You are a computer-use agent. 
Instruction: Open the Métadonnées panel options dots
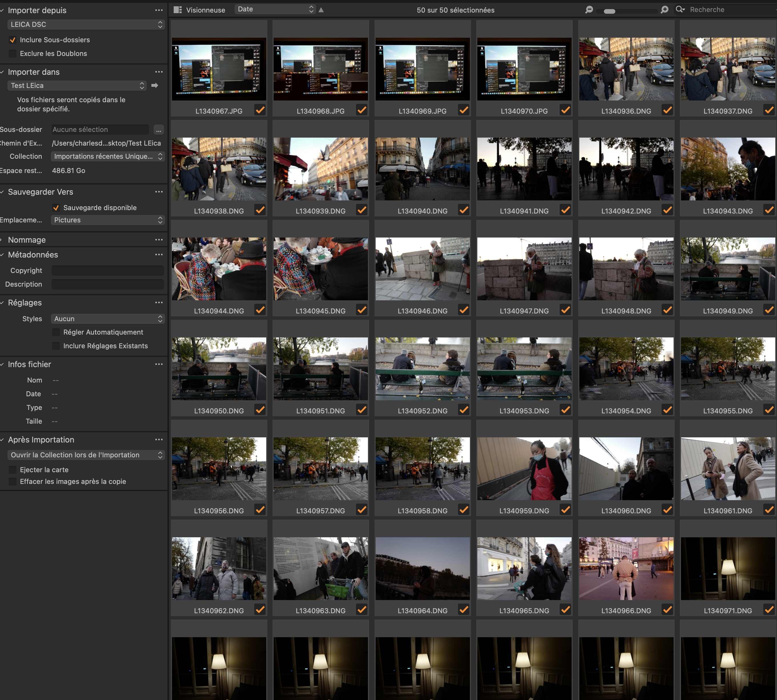(x=159, y=255)
